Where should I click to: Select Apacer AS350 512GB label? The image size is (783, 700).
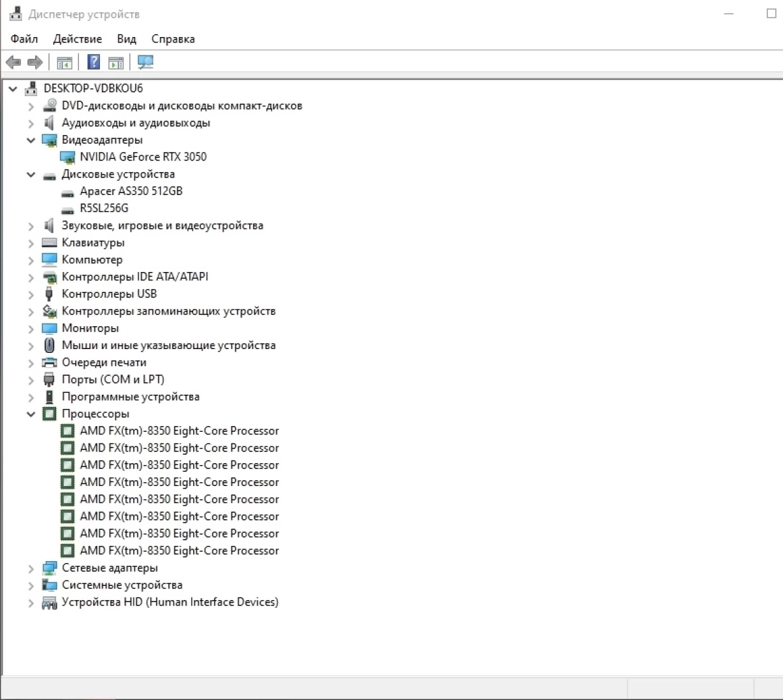(131, 191)
